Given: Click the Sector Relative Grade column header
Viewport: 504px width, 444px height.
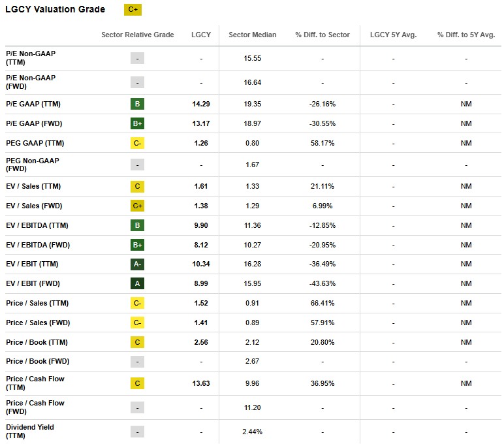Looking at the screenshot, I should click(x=138, y=35).
